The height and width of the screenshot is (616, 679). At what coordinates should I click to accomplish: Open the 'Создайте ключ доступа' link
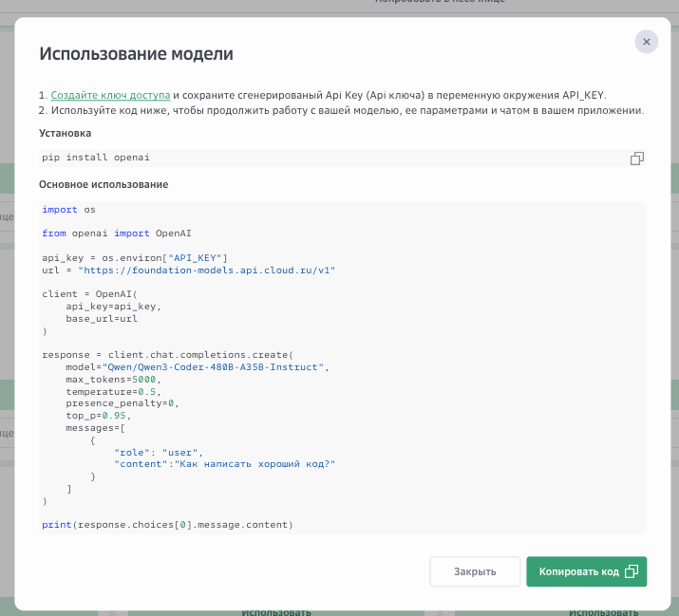click(x=110, y=95)
